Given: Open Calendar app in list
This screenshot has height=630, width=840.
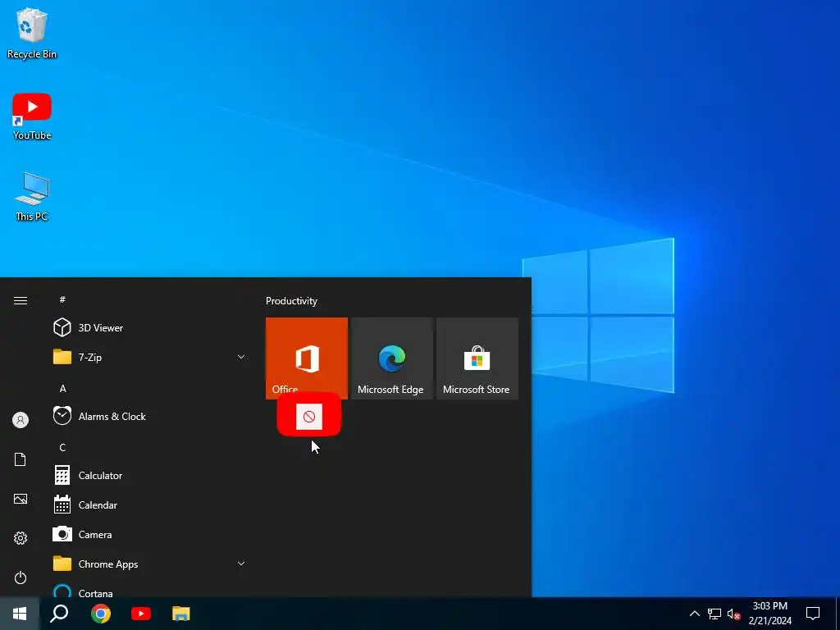Looking at the screenshot, I should point(149,504).
